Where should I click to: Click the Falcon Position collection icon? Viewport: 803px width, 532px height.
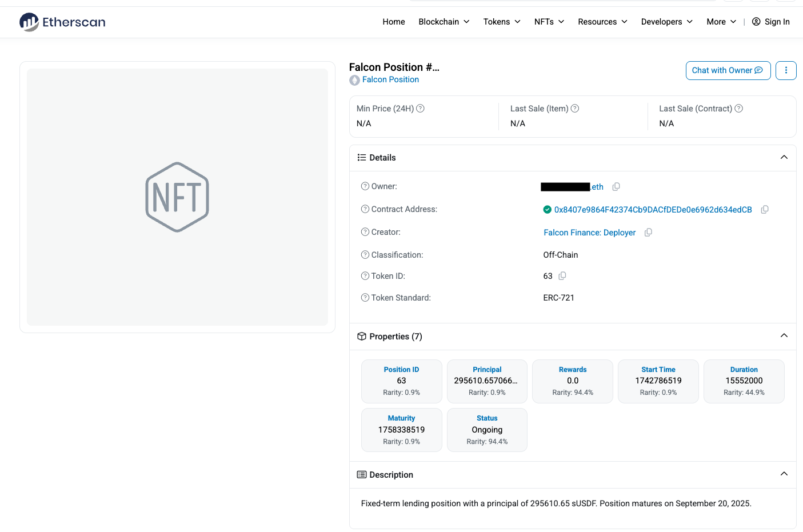pos(354,80)
